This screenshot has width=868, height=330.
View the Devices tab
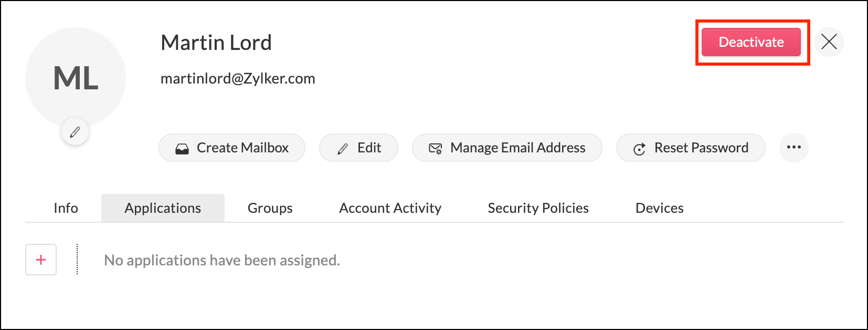click(x=659, y=208)
